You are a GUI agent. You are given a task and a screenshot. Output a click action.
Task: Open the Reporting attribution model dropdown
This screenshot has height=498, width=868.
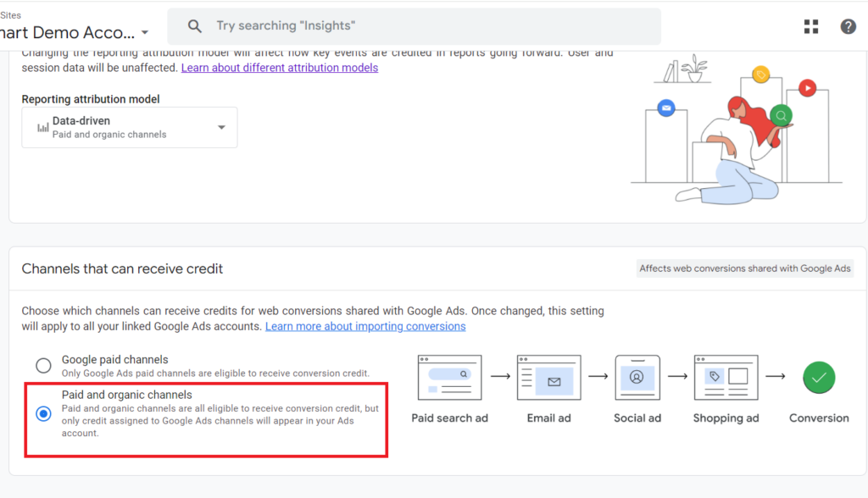[130, 127]
